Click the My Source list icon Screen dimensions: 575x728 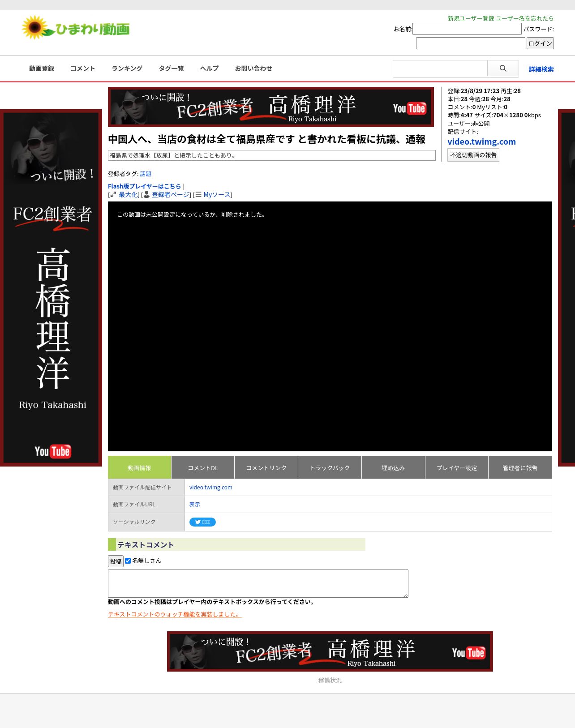point(198,195)
